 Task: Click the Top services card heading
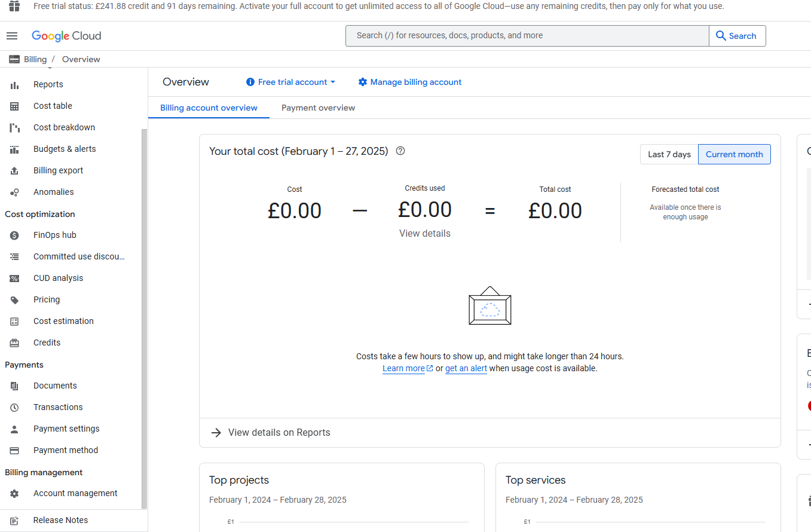coord(535,481)
